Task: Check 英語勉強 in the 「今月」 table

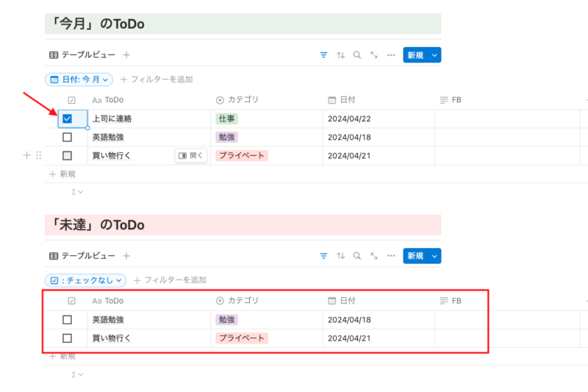Action: [67, 138]
